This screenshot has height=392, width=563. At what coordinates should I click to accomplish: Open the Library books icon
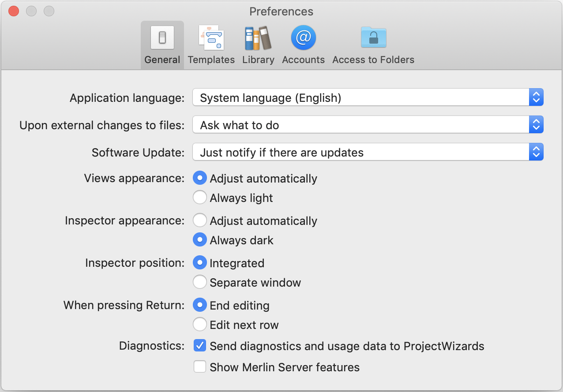258,38
